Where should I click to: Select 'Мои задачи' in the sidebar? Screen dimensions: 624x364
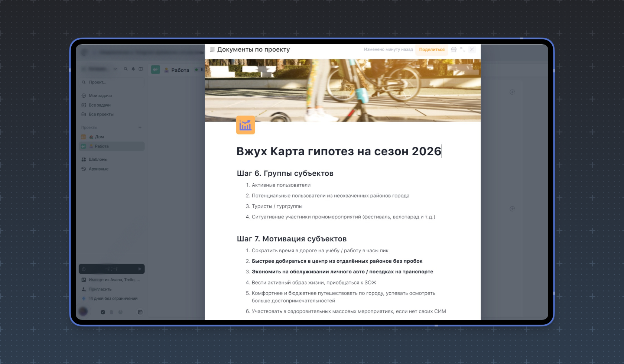[x=100, y=95]
